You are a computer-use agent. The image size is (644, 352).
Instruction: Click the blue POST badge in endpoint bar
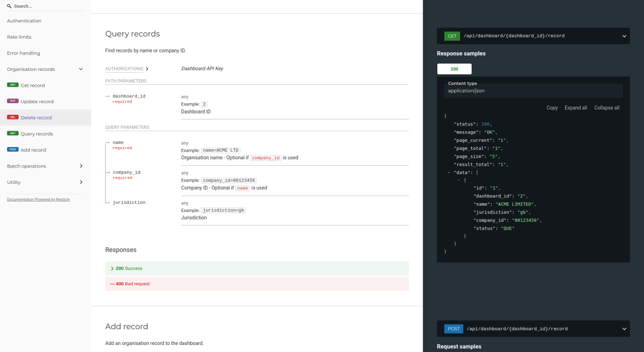pyautogui.click(x=453, y=329)
